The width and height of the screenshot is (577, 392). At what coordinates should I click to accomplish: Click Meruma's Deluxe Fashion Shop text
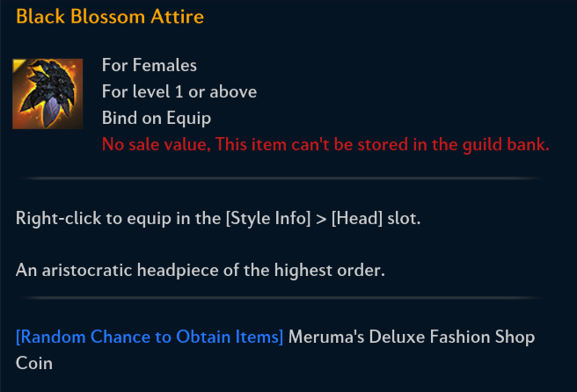[412, 337]
